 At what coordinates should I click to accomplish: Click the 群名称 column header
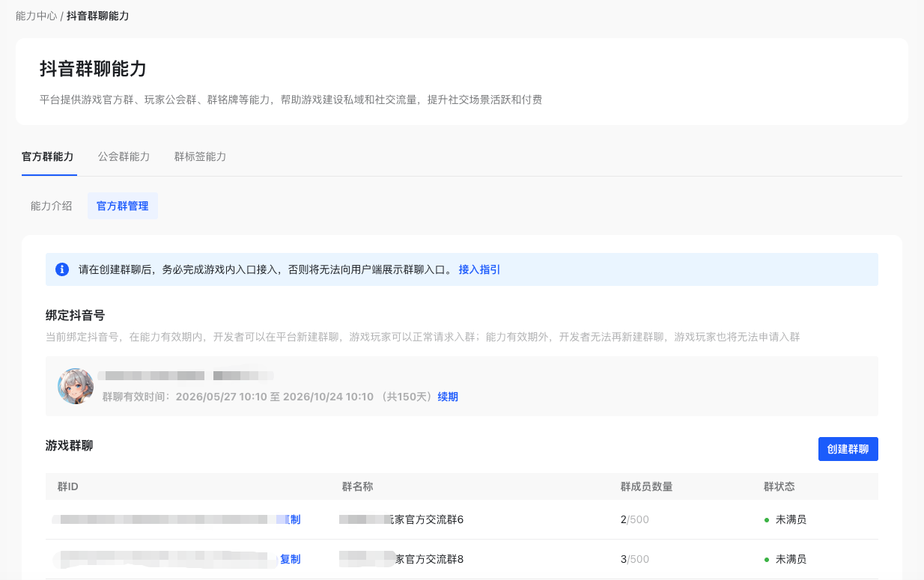coord(357,486)
